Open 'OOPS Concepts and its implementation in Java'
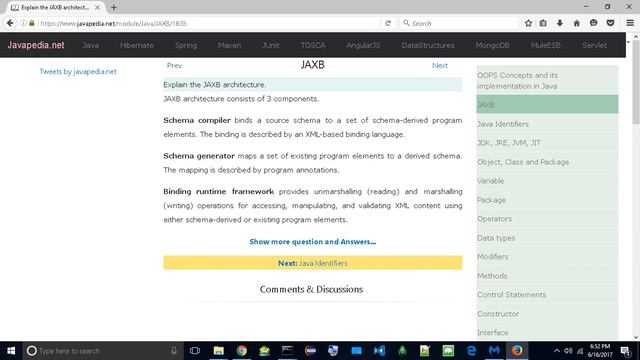The width and height of the screenshot is (640, 360). pyautogui.click(x=547, y=80)
